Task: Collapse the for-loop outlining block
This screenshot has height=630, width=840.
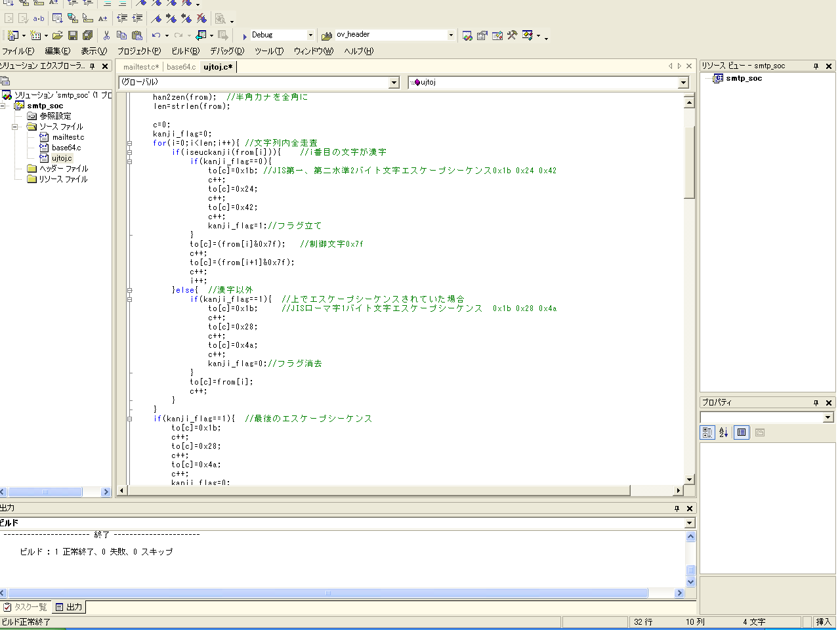Action: 130,143
